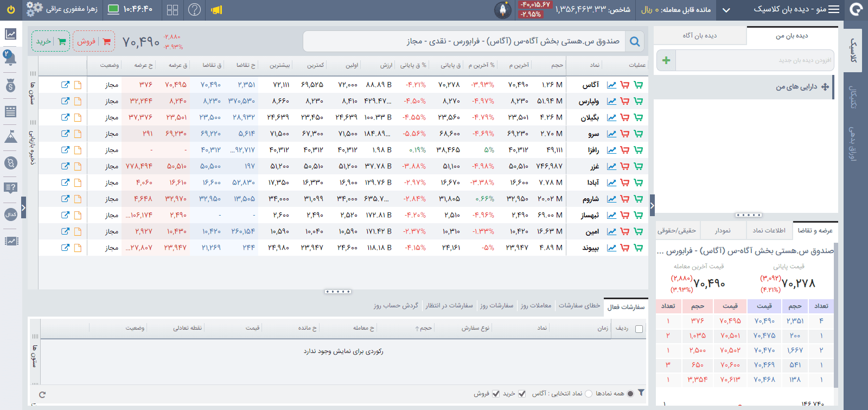Viewport: 868px width, 410px height.
Task: Open chart icon for بکیلان row
Action: tap(611, 117)
